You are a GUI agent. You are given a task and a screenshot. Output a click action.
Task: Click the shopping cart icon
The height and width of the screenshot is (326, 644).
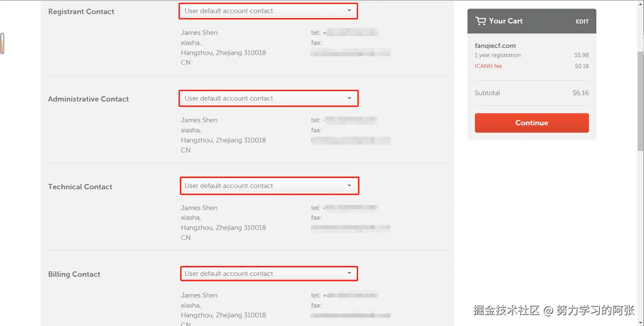(480, 21)
